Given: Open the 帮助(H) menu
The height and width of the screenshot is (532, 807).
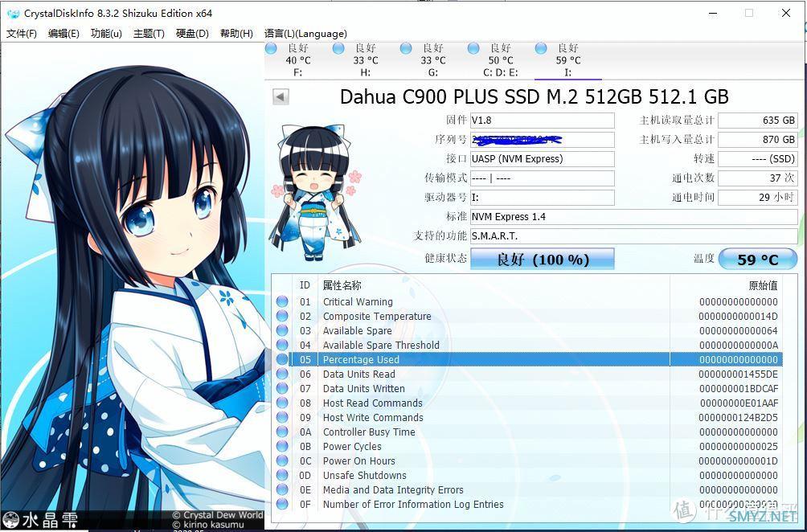Looking at the screenshot, I should pyautogui.click(x=237, y=34).
